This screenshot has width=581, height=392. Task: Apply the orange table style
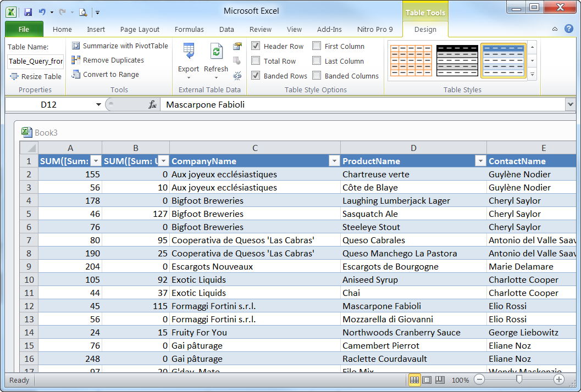coord(411,60)
